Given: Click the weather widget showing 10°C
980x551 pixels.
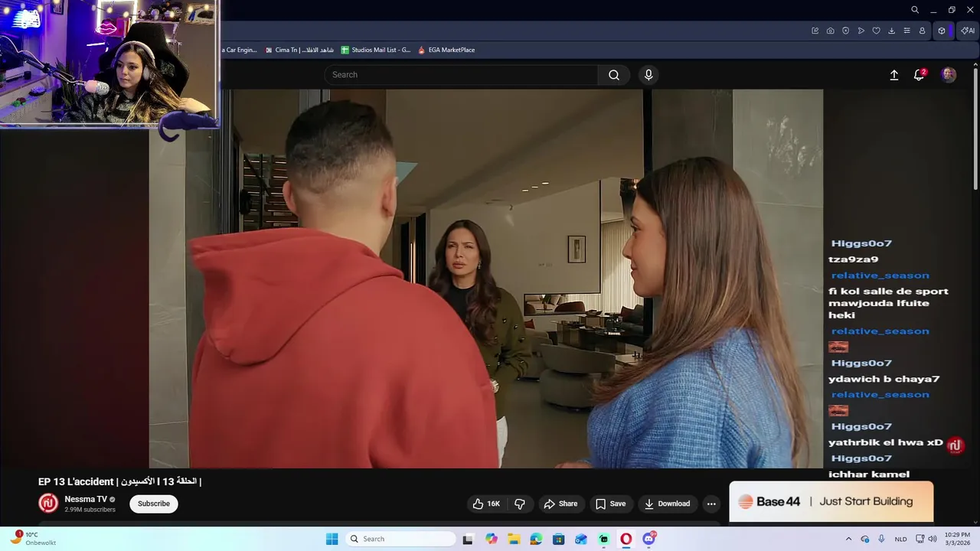Looking at the screenshot, I should tap(33, 539).
